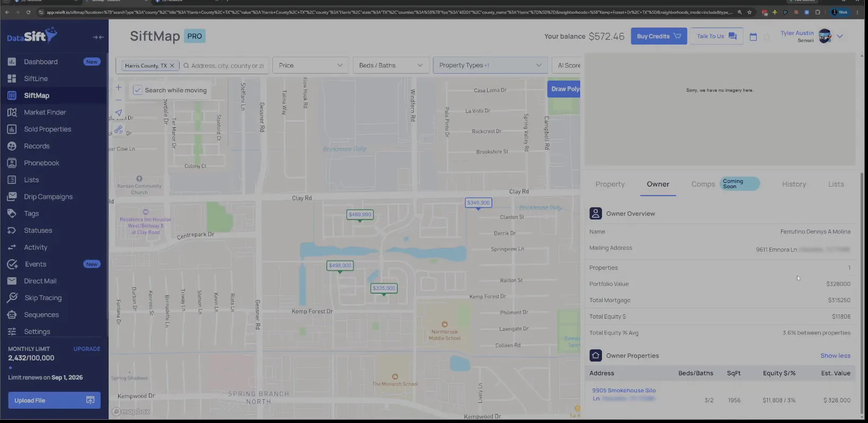This screenshot has width=868, height=423.
Task: Open Sequences in the sidebar
Action: tap(41, 315)
